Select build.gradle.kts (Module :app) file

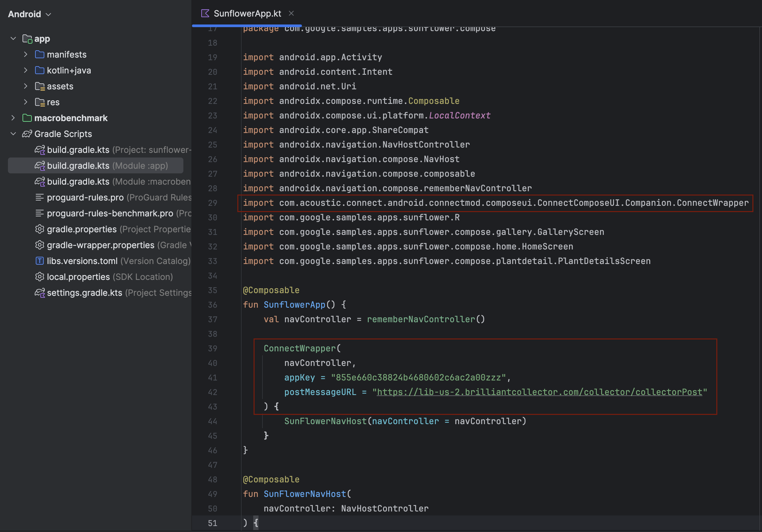(x=96, y=166)
